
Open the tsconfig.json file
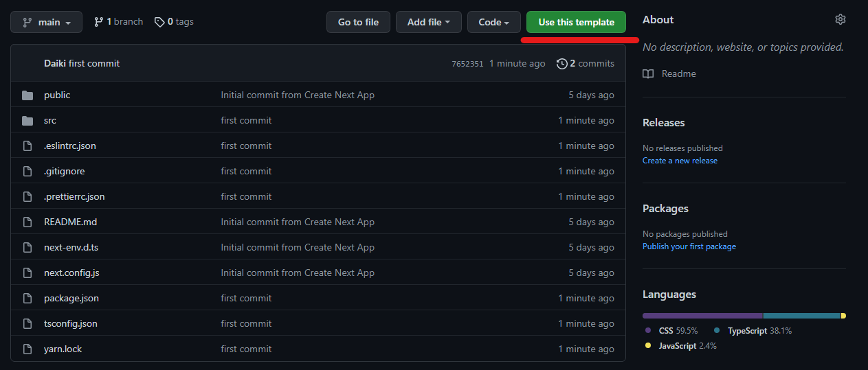(71, 323)
